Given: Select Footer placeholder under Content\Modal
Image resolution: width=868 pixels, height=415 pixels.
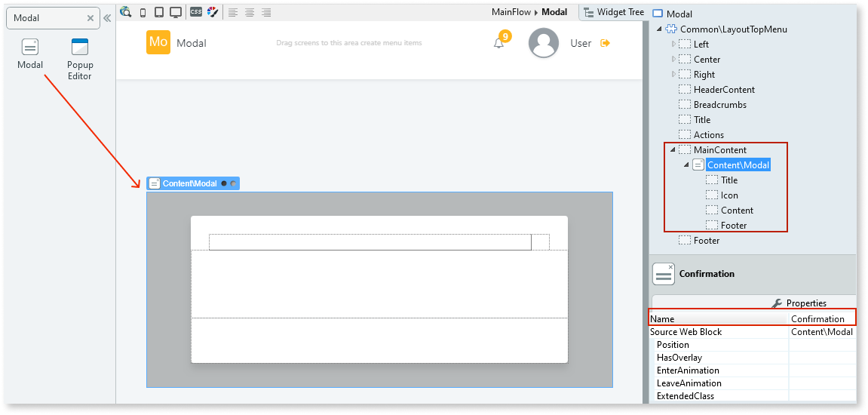Looking at the screenshot, I should pos(734,226).
